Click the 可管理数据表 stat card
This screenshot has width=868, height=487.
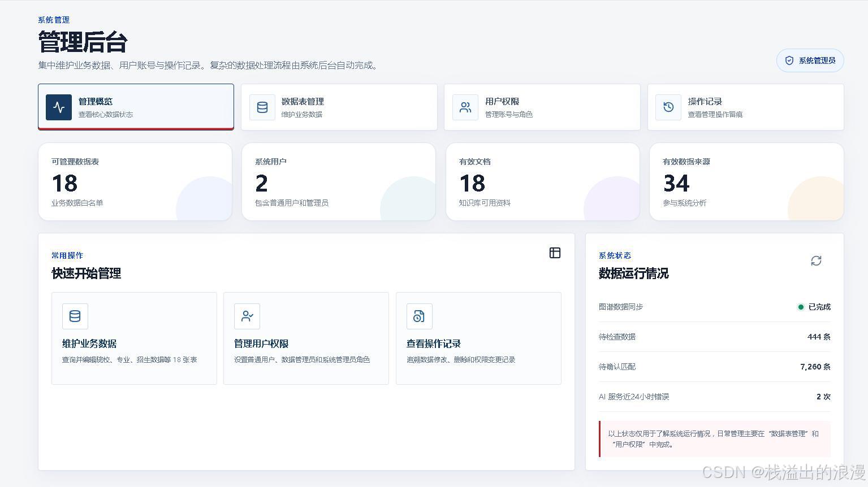tap(135, 181)
